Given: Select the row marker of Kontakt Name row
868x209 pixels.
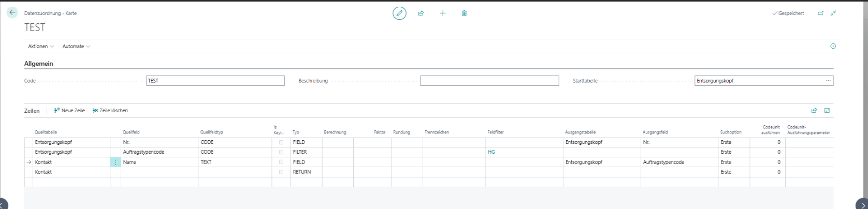Looking at the screenshot, I should [28, 162].
